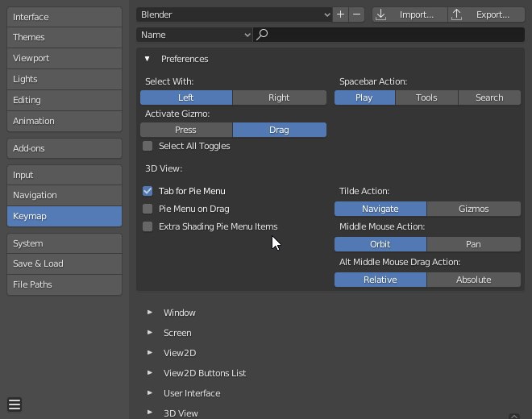Enable Extra Shading Pie Menu Items
Image resolution: width=532 pixels, height=419 pixels.
[148, 226]
